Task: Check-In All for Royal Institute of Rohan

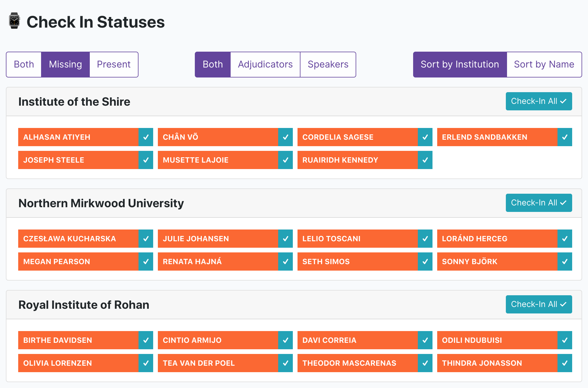Action: click(539, 304)
